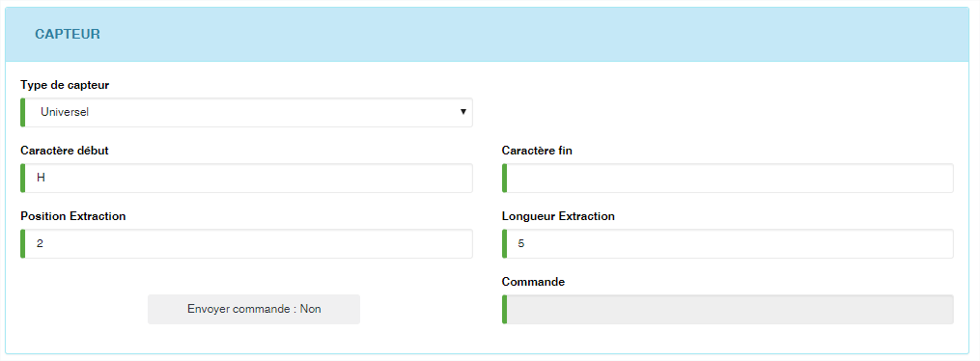Click the green marker of the Caractère fin field
This screenshot has width=980, height=361.
coord(504,178)
